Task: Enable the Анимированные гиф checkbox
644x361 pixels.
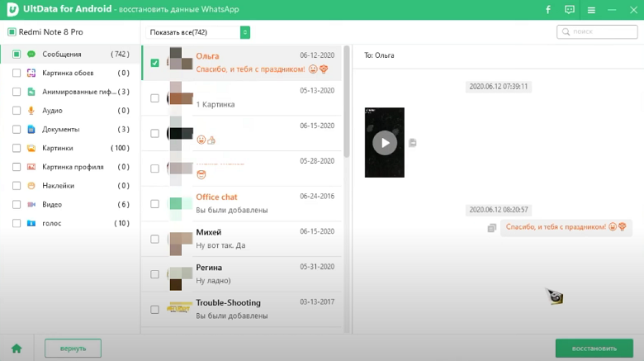Action: tap(17, 92)
